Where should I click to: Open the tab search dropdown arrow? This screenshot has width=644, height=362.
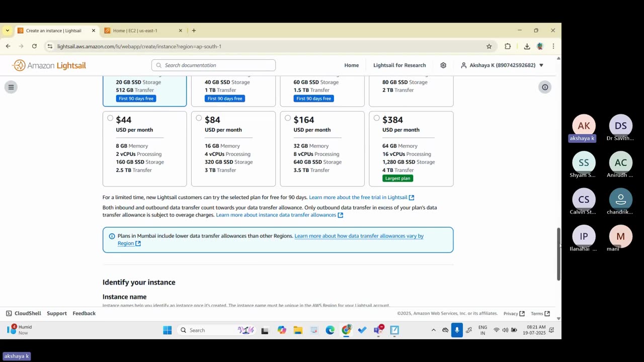8,31
